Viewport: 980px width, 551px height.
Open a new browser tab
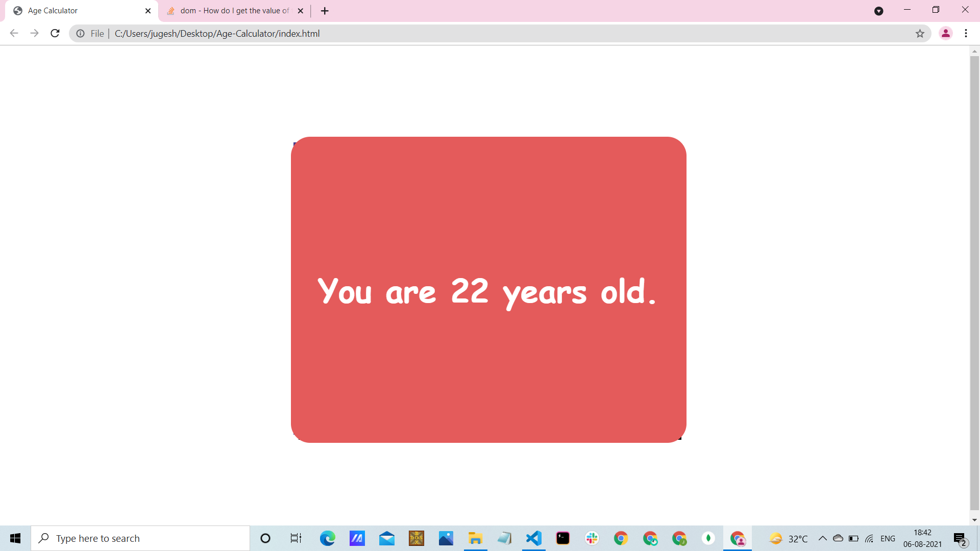325,11
